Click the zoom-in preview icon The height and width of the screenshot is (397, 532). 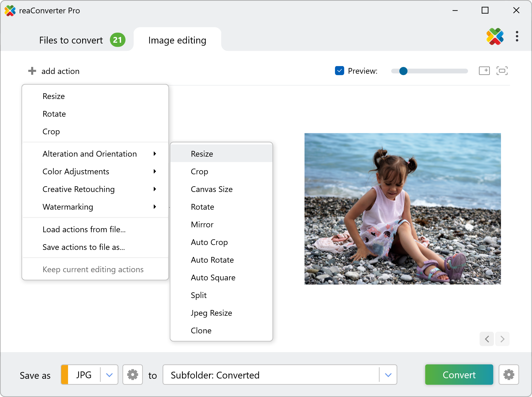coord(484,71)
